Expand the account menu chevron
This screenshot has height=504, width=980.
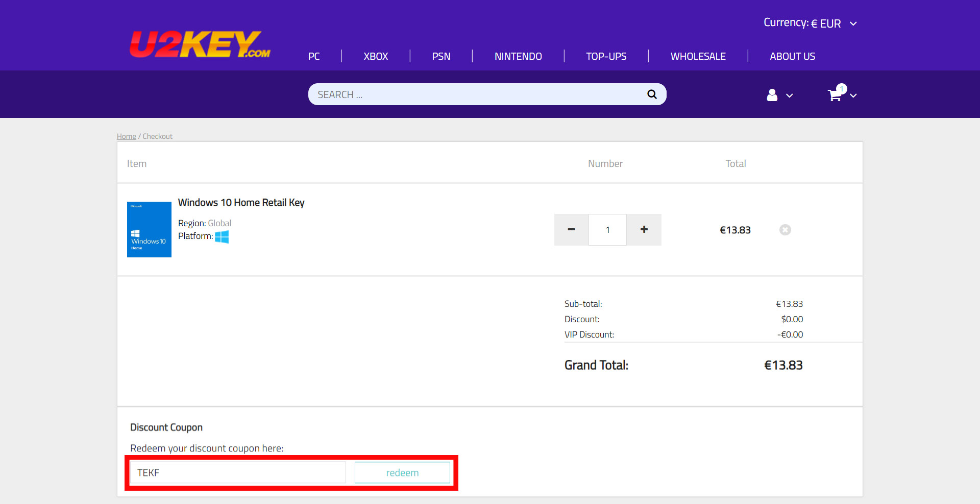pos(790,95)
